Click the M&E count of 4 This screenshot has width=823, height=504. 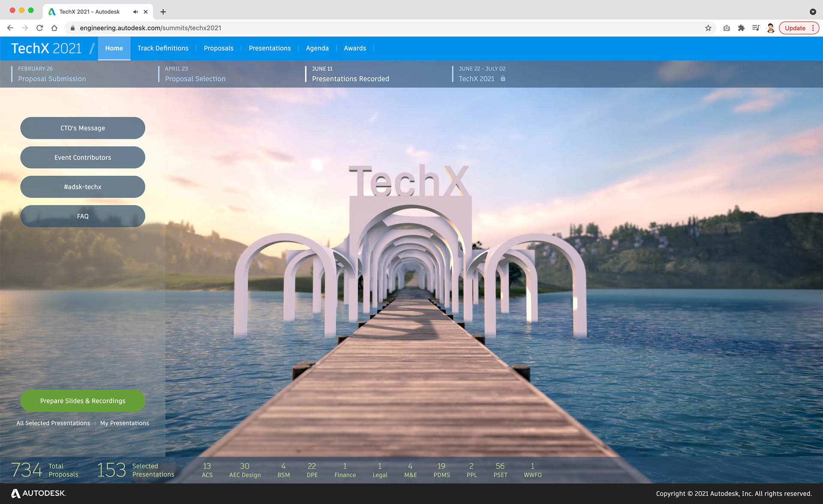(x=410, y=470)
